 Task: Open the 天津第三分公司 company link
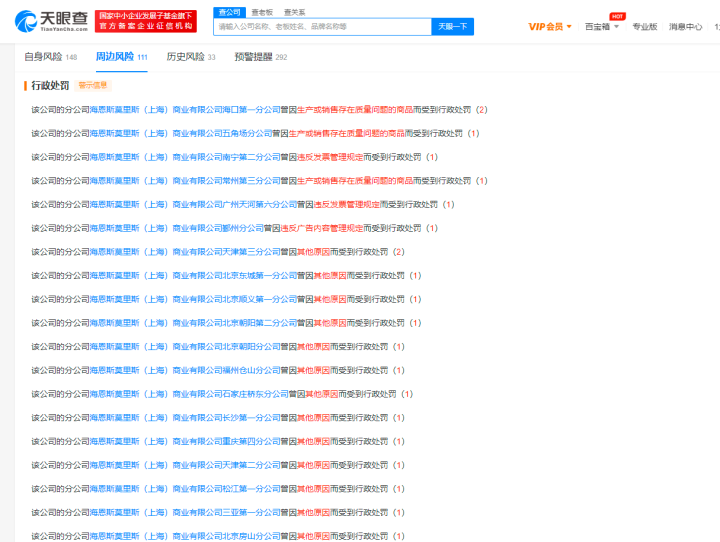(185, 252)
